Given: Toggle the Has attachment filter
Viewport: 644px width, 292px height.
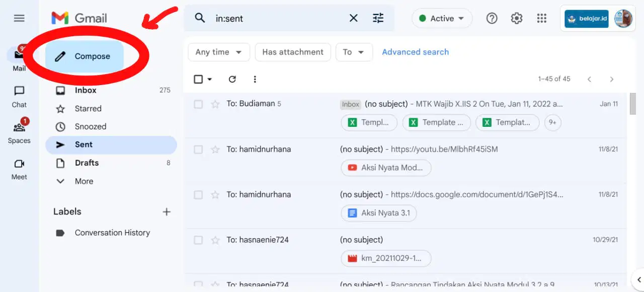Looking at the screenshot, I should (x=293, y=52).
